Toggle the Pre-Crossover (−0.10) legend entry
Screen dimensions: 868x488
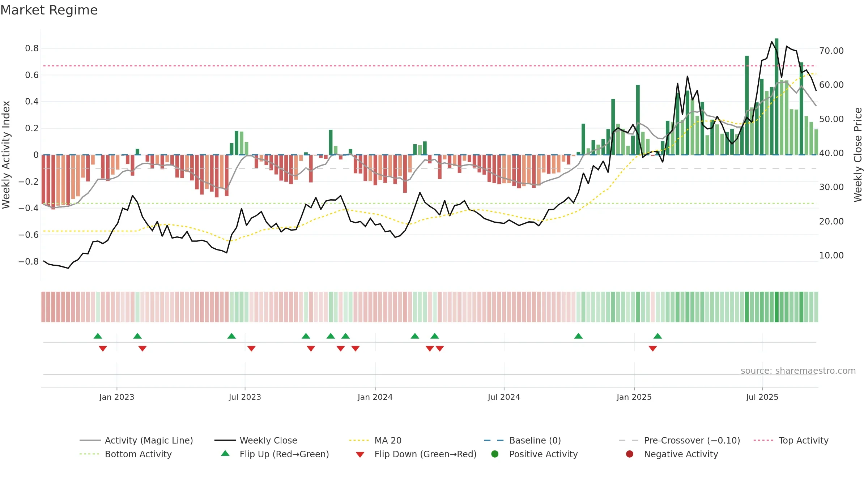(679, 440)
